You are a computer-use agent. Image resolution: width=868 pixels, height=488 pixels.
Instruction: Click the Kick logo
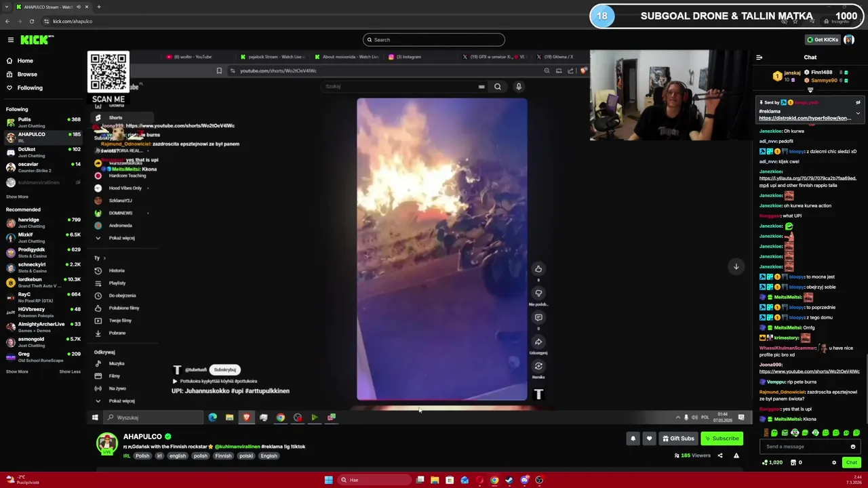coord(37,40)
